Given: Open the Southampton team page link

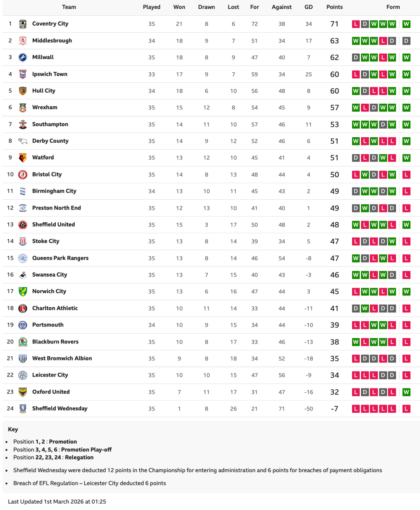Looking at the screenshot, I should point(50,125).
